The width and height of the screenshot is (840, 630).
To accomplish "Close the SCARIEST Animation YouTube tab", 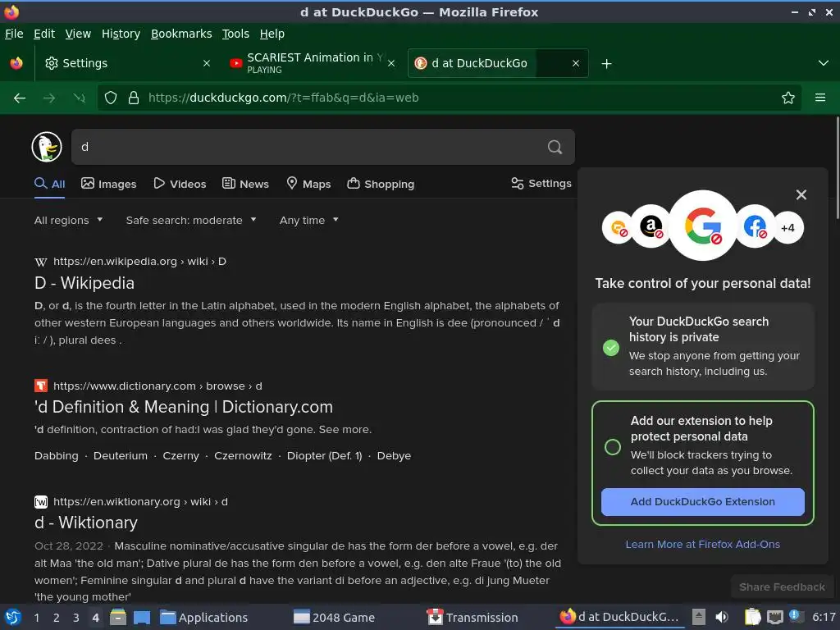I will point(391,63).
